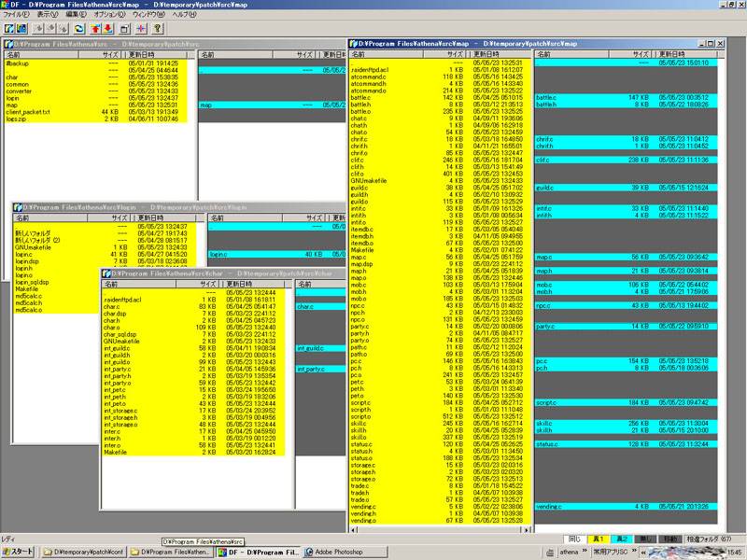Click the title icon of the src\login child window
The height and width of the screenshot is (560, 747).
click(x=18, y=207)
